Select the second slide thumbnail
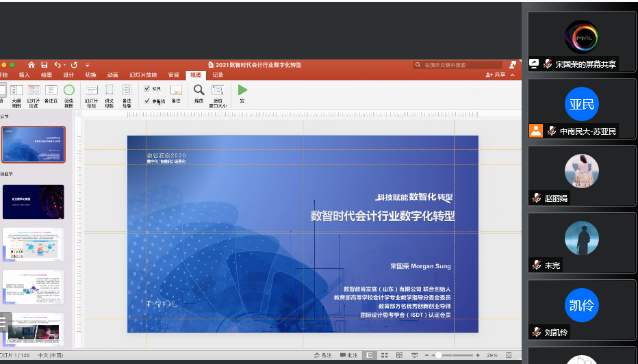This screenshot has height=364, width=638. 33,202
